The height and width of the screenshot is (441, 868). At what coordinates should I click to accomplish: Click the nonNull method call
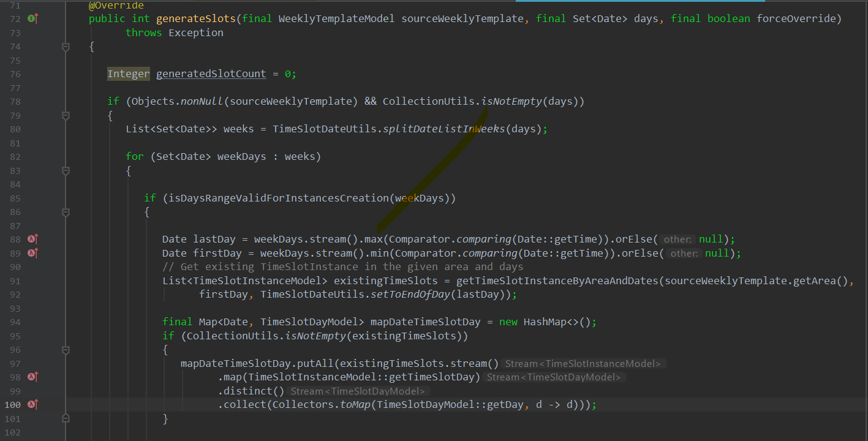[x=202, y=102]
